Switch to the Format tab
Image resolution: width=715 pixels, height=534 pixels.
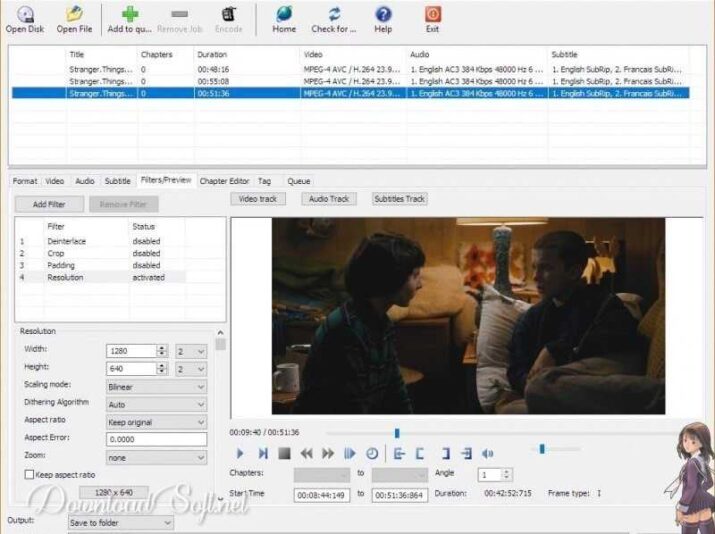pyautogui.click(x=25, y=181)
